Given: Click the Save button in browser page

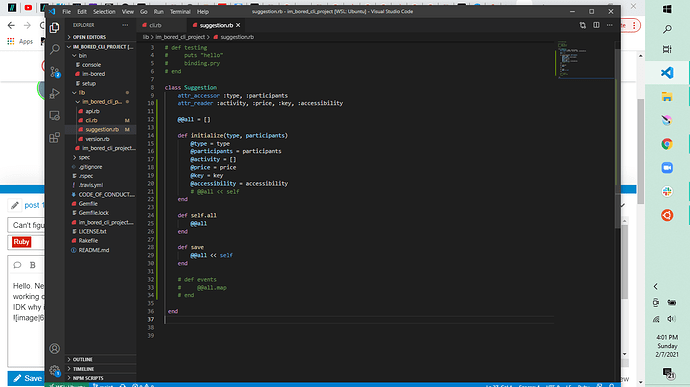Looking at the screenshot, I should coord(26,378).
